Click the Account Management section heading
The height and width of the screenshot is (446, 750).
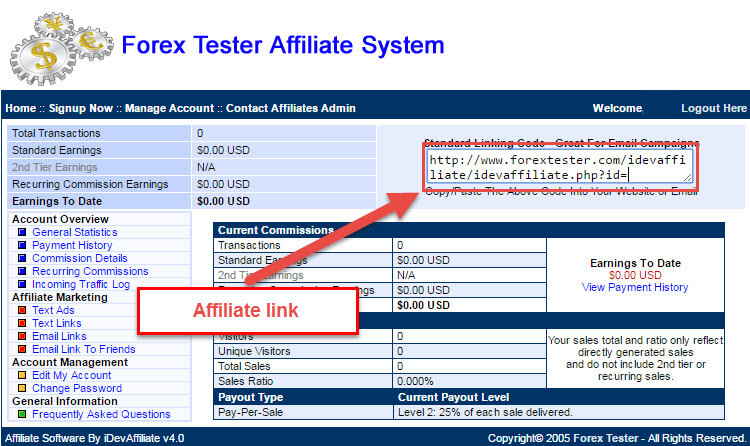click(x=70, y=362)
